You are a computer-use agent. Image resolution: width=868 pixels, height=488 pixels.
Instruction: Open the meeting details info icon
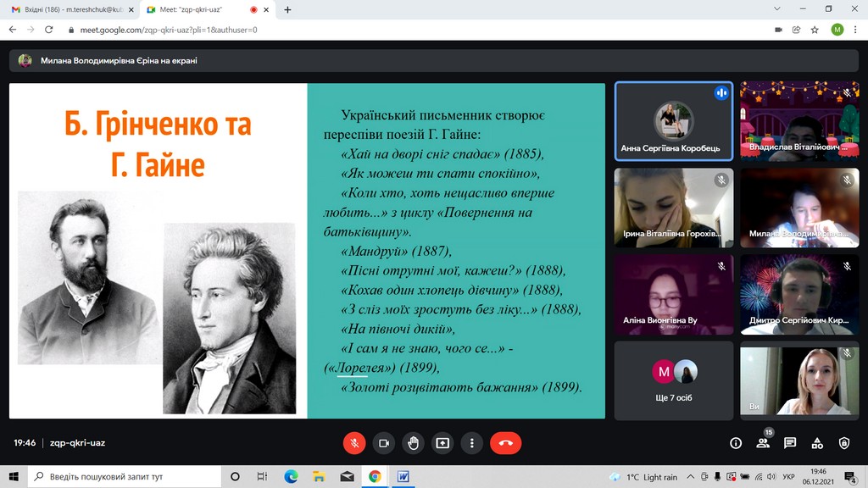[x=736, y=442]
